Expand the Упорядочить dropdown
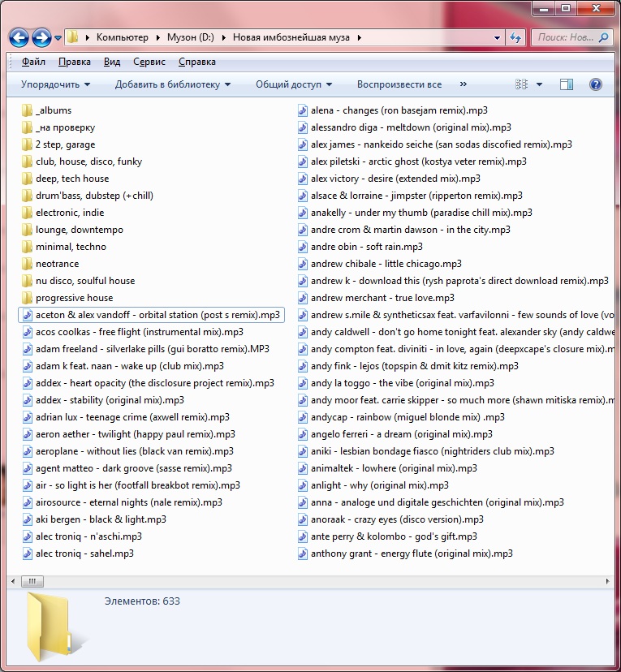This screenshot has width=621, height=672. point(56,84)
